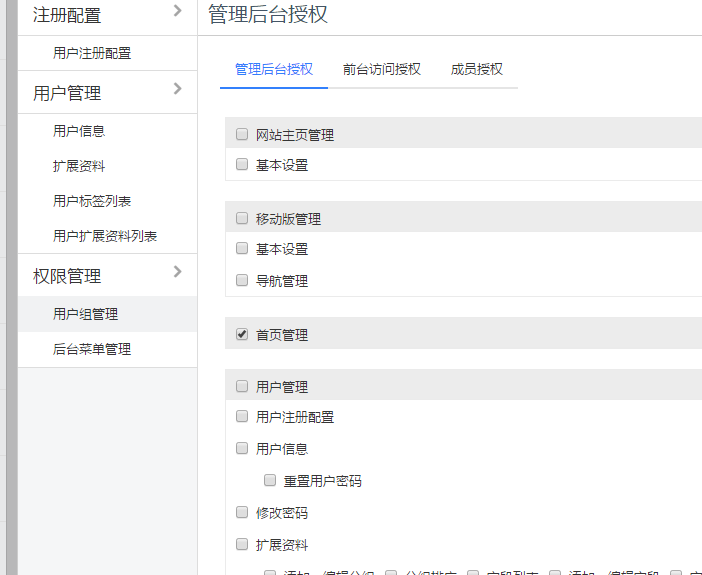Viewport: 702px width, 575px height.
Task: Check the 用户注册配置 permission checkbox
Action: 242,416
